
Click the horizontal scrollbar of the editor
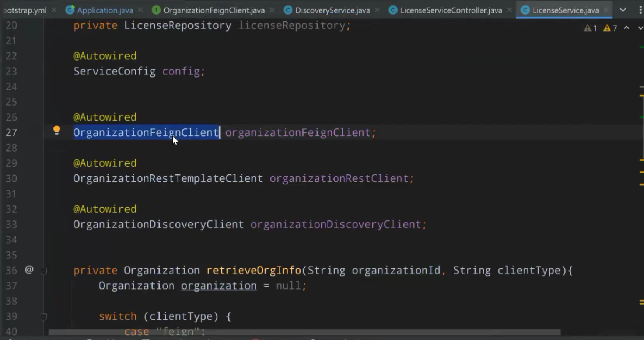pos(304,332)
